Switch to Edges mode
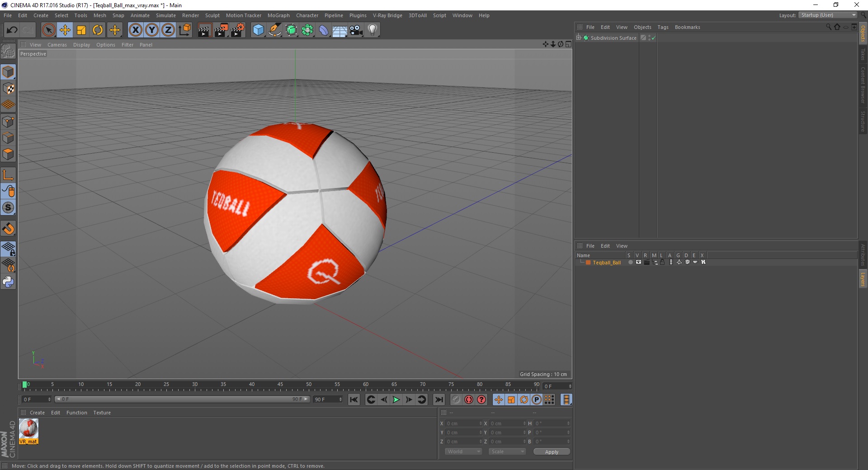Viewport: 868px width, 470px height. click(x=8, y=138)
